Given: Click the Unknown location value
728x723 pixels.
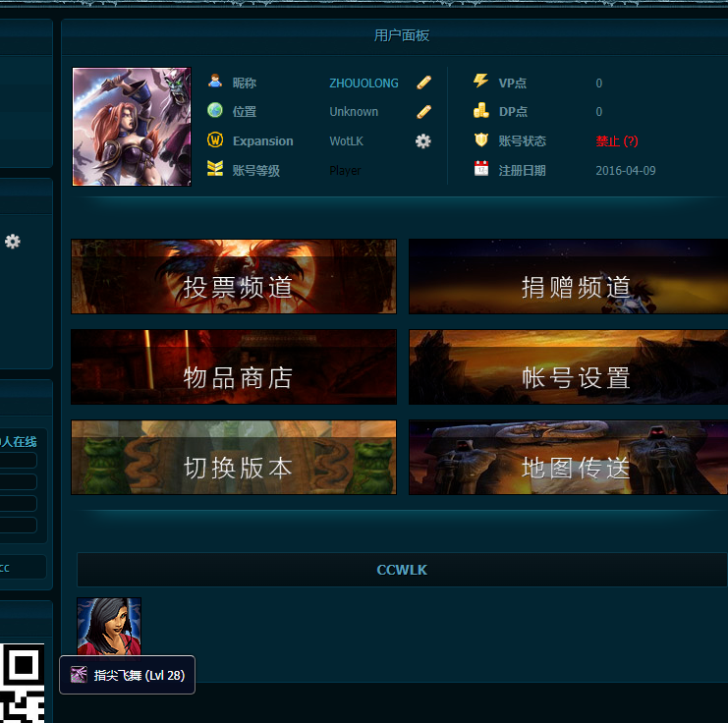Looking at the screenshot, I should (354, 112).
